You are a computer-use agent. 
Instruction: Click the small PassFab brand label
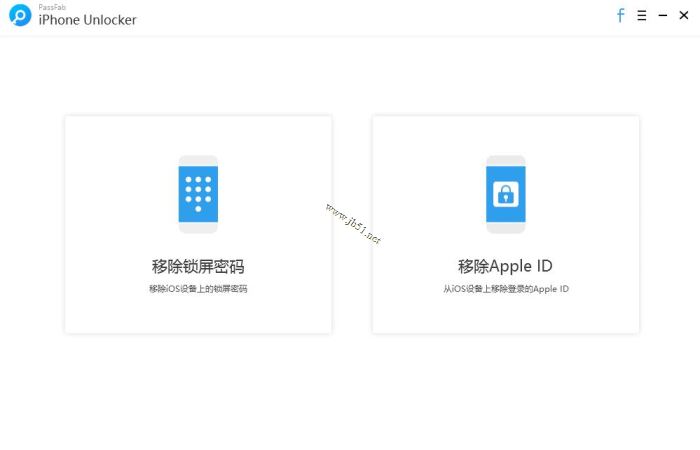(52, 7)
